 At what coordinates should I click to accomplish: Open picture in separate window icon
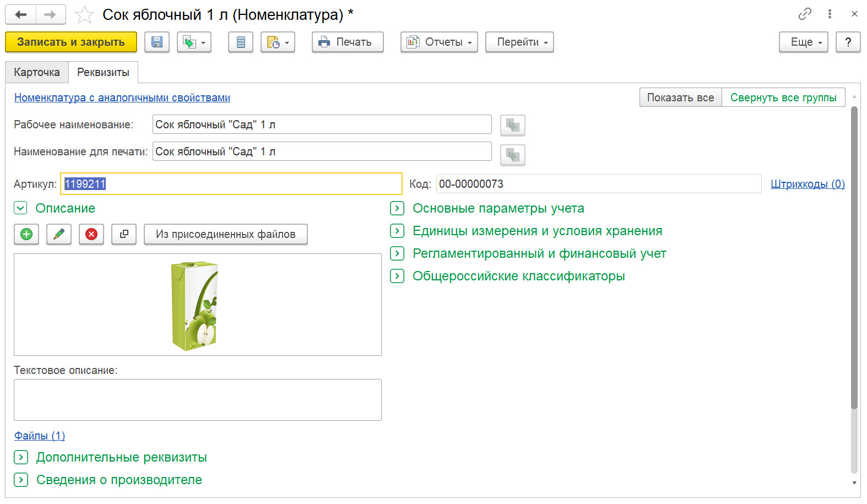(124, 234)
